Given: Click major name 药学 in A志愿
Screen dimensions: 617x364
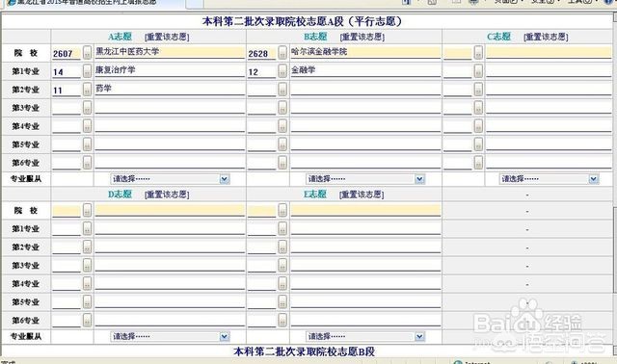Looking at the screenshot, I should point(103,89).
